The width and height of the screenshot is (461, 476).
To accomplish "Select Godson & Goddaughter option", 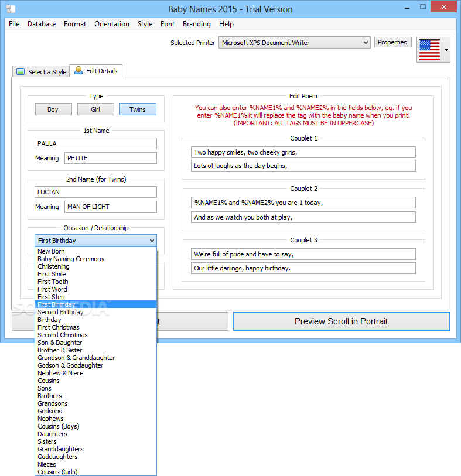I will [95, 365].
